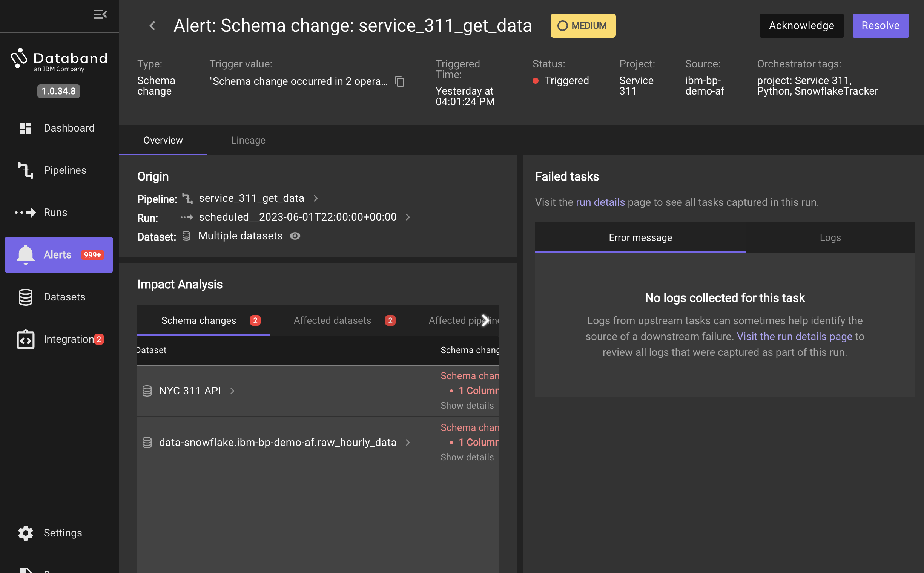
Task: Open the Runs section icon
Action: pyautogui.click(x=26, y=212)
